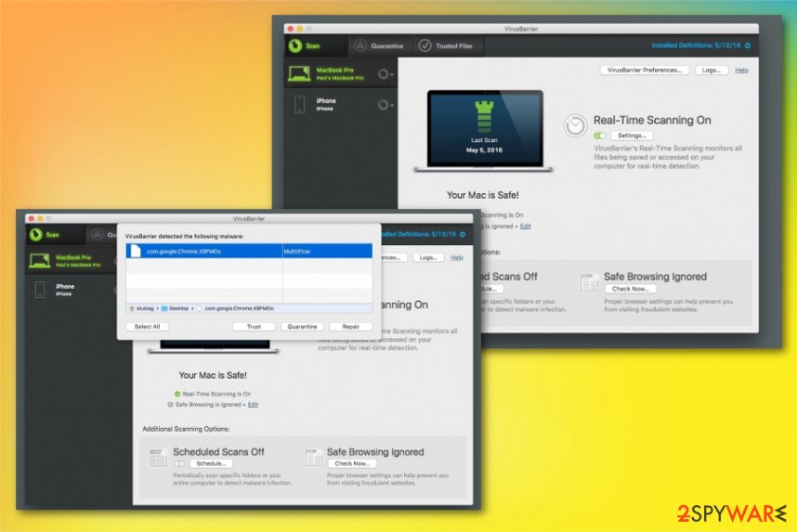Viewport: 797px width, 532px height.
Task: Click green Scan logo icon in front window
Action: pos(35,235)
